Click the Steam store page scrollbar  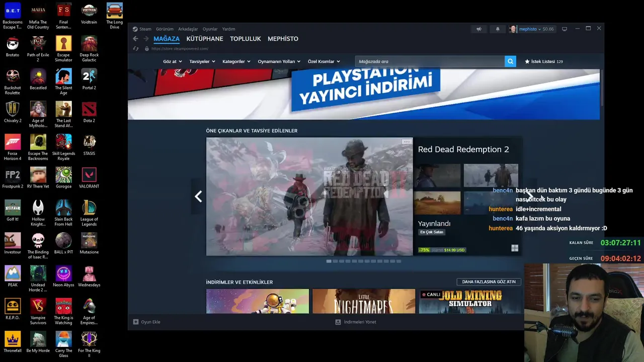coord(602,88)
